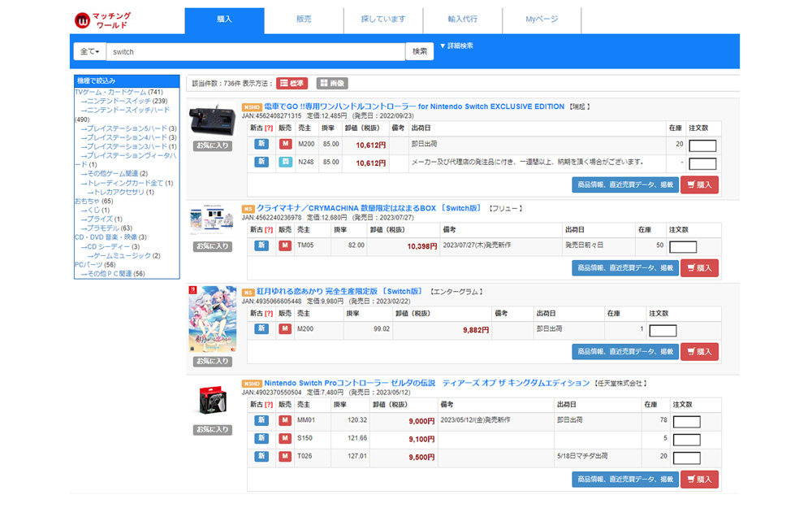Open 商品情報 for CRYMACHINA
This screenshot has width=812, height=508.
(625, 268)
